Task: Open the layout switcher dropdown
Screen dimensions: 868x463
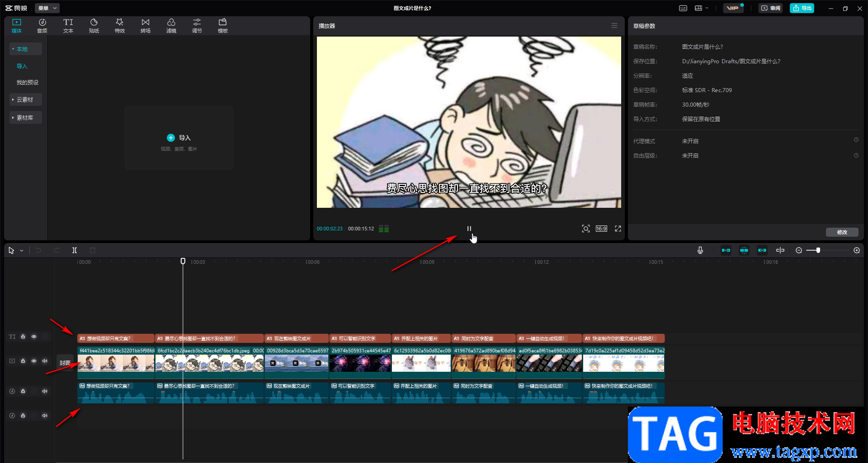Action: (702, 8)
